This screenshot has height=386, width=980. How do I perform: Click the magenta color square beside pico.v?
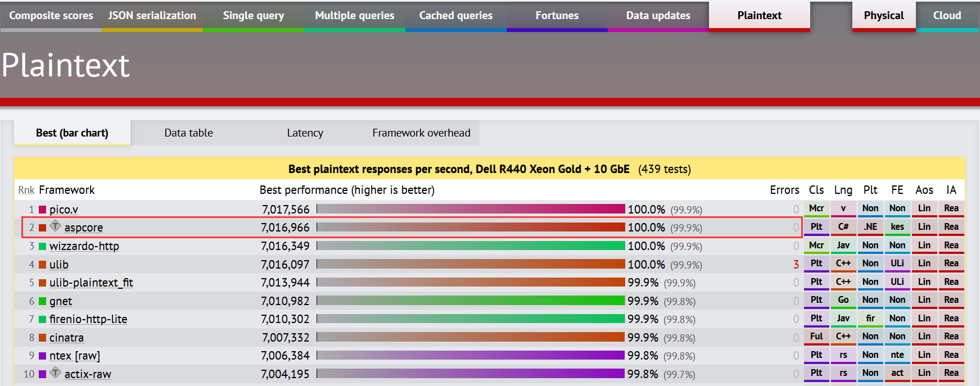pos(42,210)
